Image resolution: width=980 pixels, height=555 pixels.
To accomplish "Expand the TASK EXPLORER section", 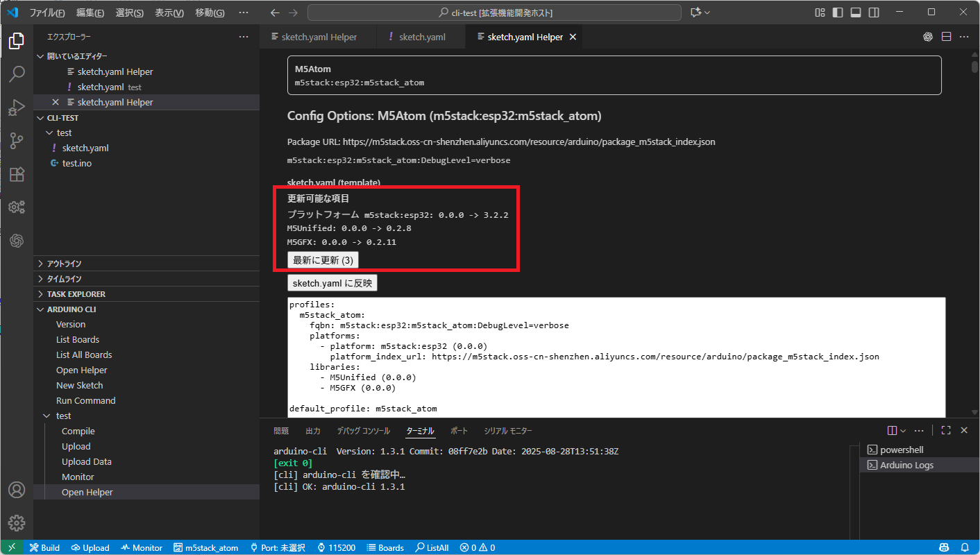I will click(76, 294).
